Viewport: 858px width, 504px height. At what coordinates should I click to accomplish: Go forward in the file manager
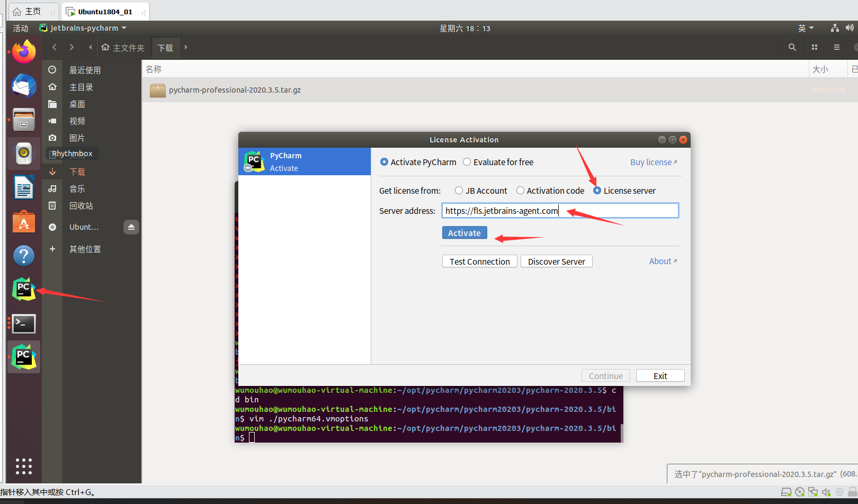[x=71, y=47]
